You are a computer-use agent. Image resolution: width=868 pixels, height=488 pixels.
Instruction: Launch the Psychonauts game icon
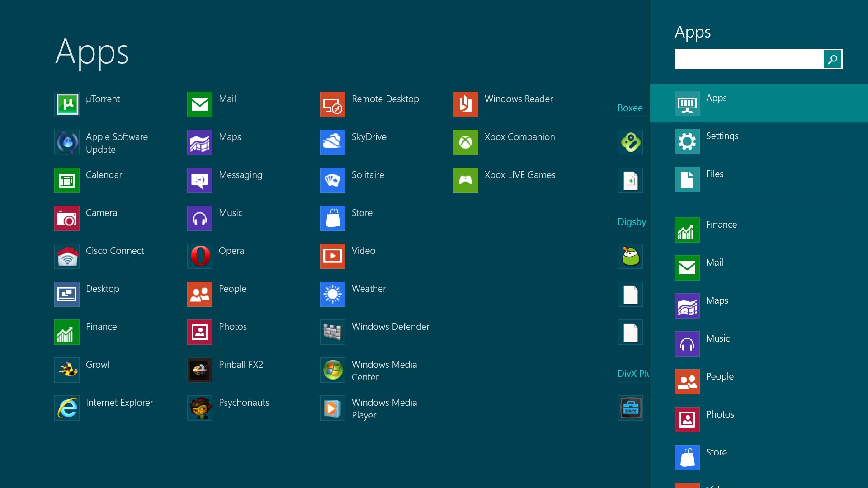[200, 408]
